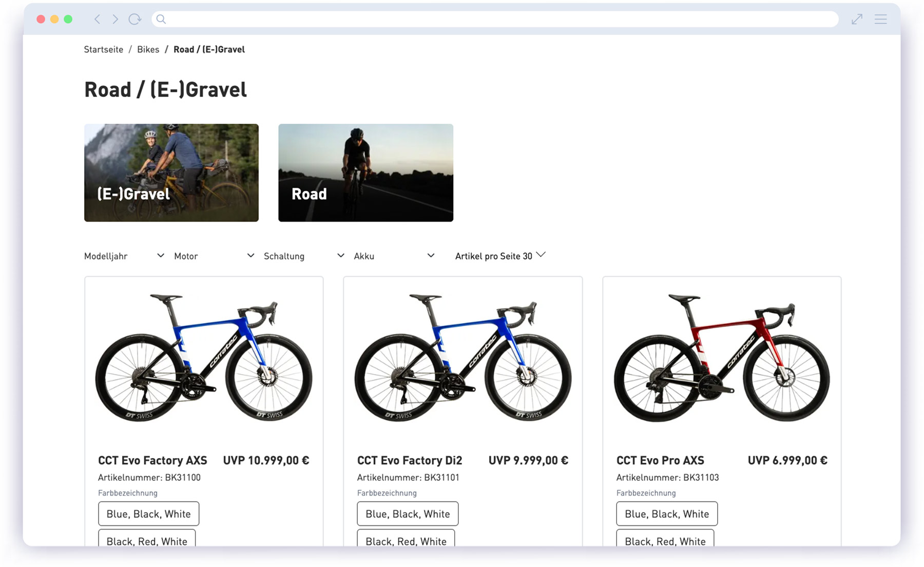Image resolution: width=924 pixels, height=567 pixels.
Task: Open the (E-)Gravel category tile
Action: point(171,173)
